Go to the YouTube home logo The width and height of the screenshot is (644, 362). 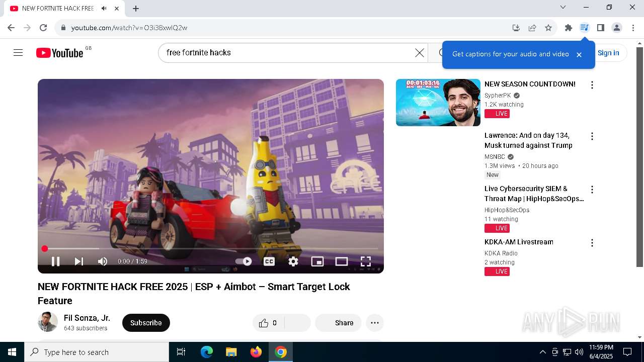(60, 53)
